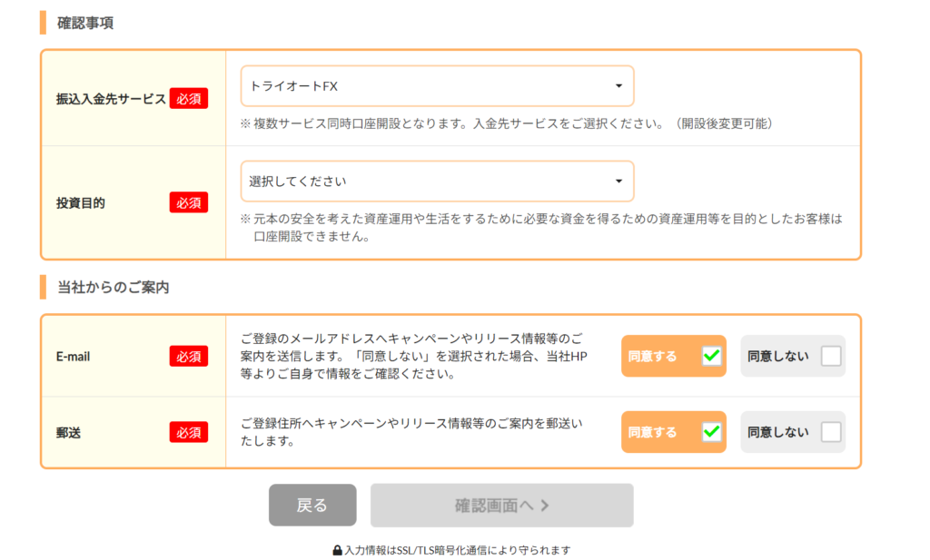Click the 郵送 row label
Viewport: 930px width, 560px height.
pyautogui.click(x=69, y=432)
